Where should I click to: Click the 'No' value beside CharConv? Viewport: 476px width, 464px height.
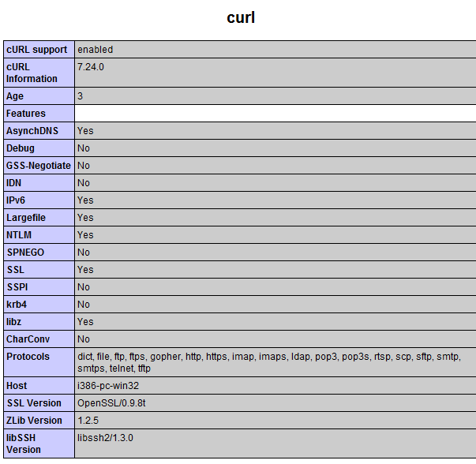pyautogui.click(x=84, y=339)
